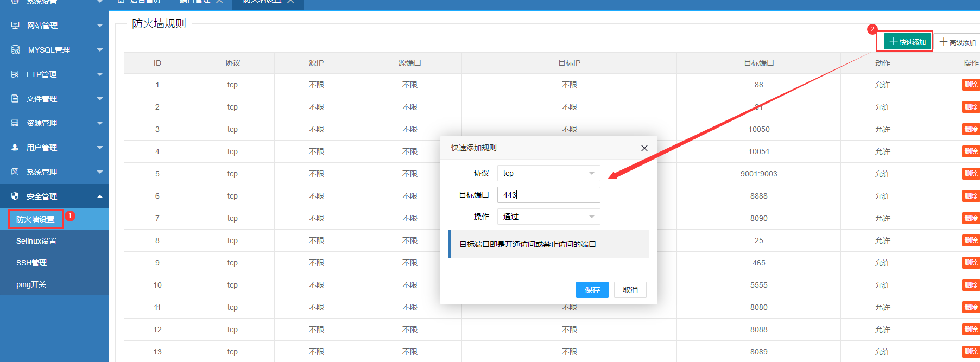The width and height of the screenshot is (980, 362).
Task: Click the 网站管理 monitor icon in sidebar
Action: 15,26
